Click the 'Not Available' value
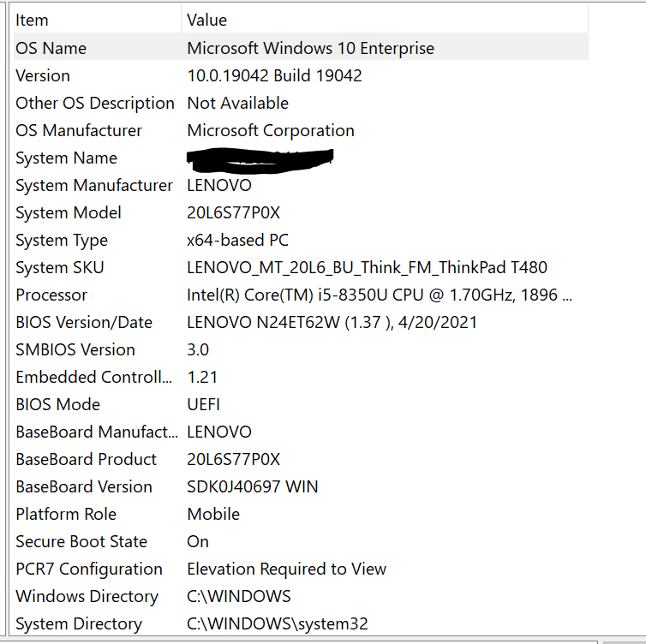646x644 pixels. click(x=237, y=103)
